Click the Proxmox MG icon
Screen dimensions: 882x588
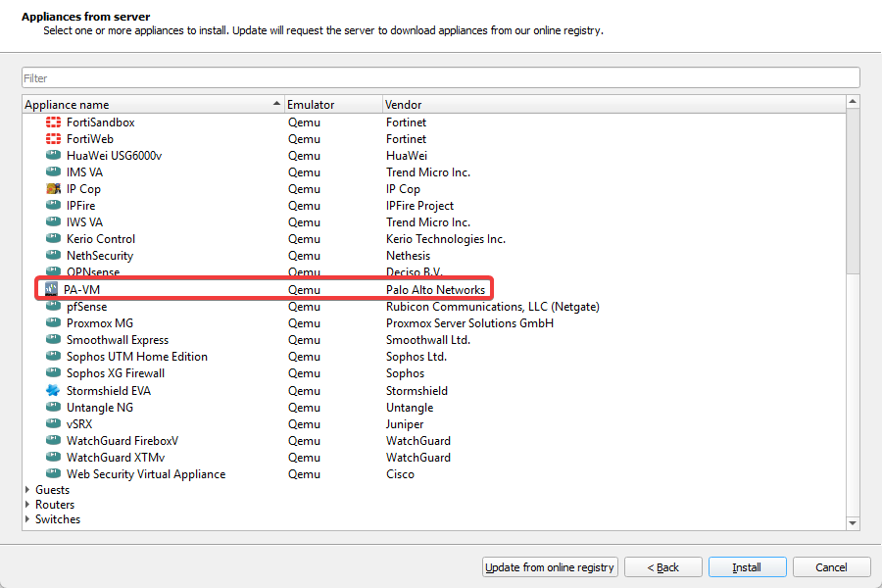[54, 323]
